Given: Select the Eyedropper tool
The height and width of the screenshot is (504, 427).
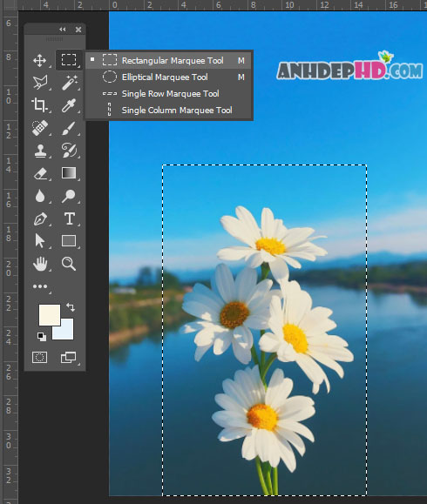Looking at the screenshot, I should [x=69, y=105].
